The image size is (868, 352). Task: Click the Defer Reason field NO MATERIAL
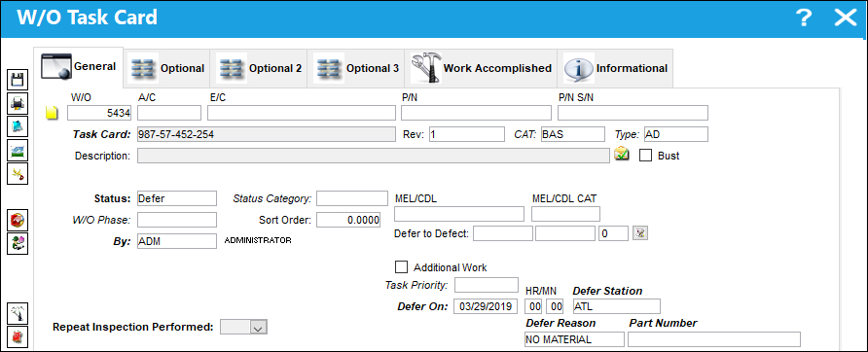tap(574, 339)
